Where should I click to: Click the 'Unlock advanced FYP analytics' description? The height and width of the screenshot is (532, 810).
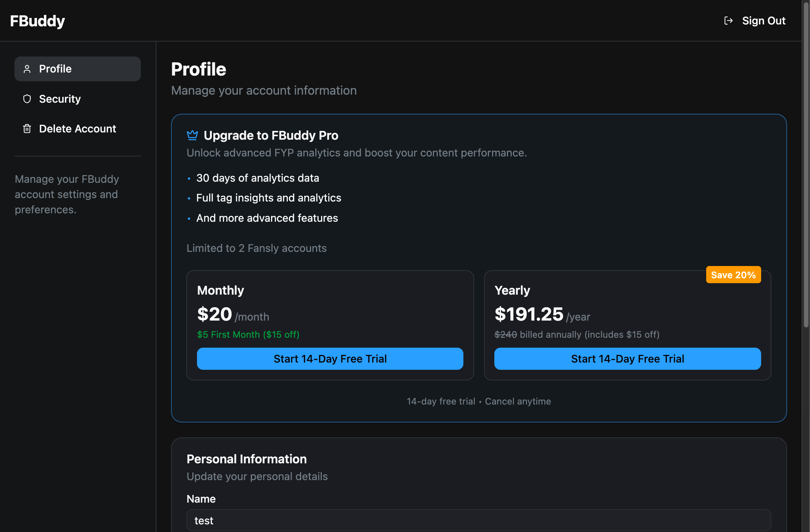(357, 153)
